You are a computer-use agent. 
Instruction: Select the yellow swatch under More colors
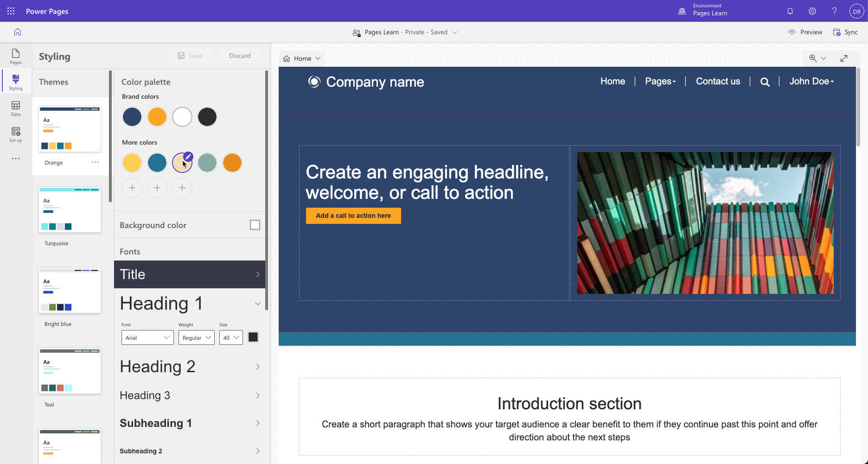[132, 163]
